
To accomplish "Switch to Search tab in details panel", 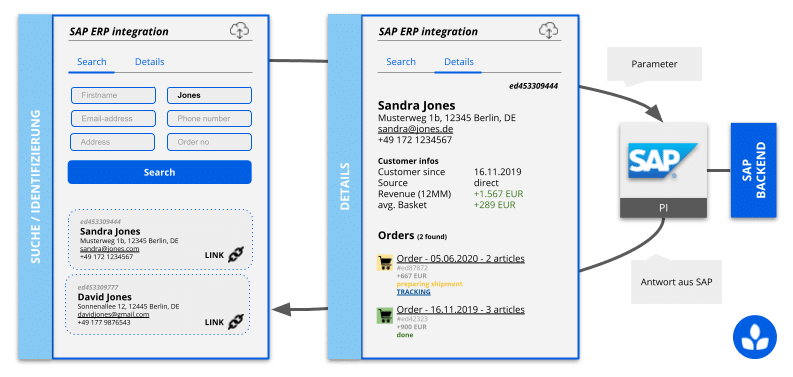I will (401, 62).
